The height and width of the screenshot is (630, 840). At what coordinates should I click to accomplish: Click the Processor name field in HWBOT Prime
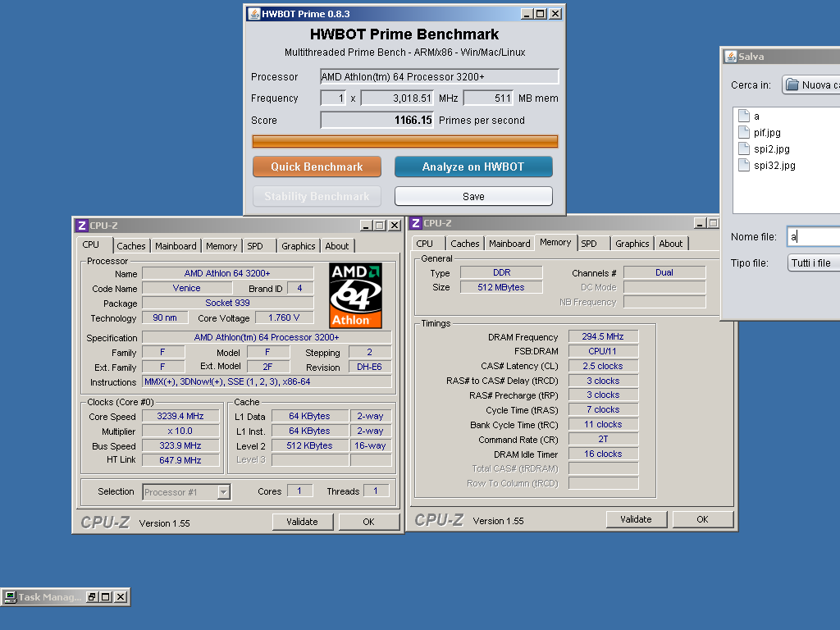point(440,76)
